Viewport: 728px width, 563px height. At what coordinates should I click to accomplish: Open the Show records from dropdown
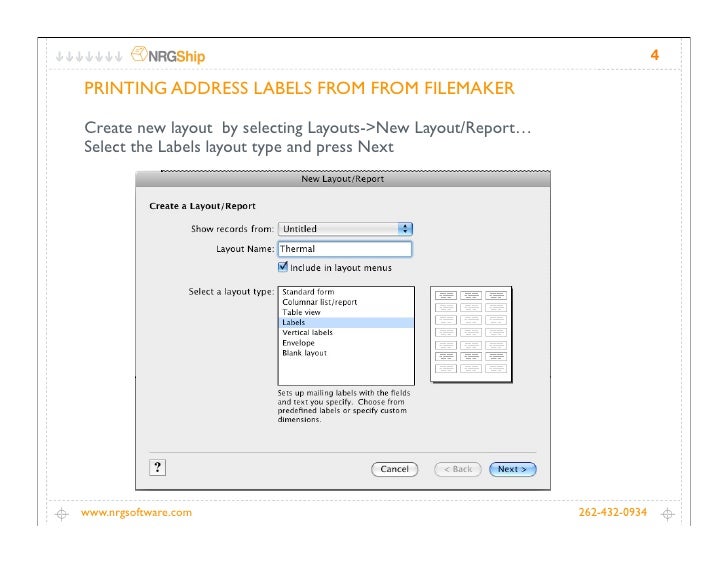pyautogui.click(x=345, y=229)
